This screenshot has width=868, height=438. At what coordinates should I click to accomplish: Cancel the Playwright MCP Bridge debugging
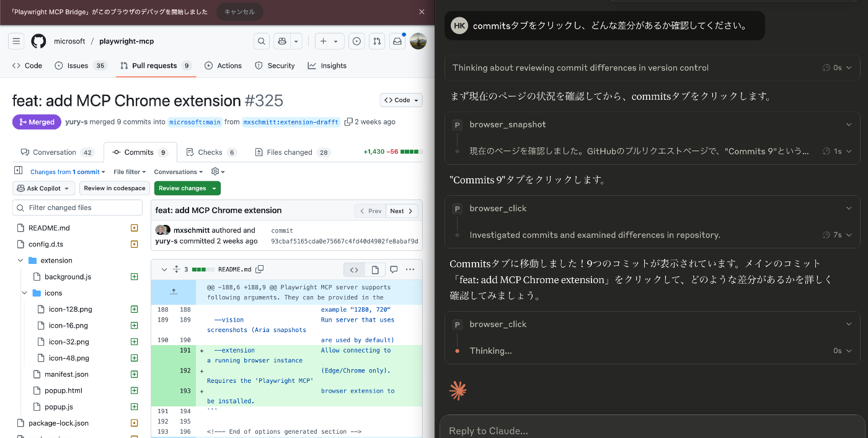click(240, 12)
